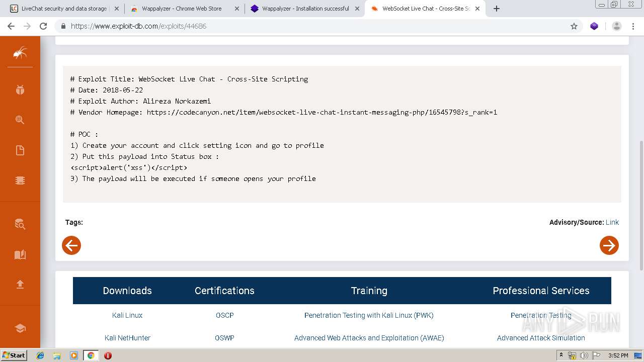Click the address bar URL field

pyautogui.click(x=317, y=26)
